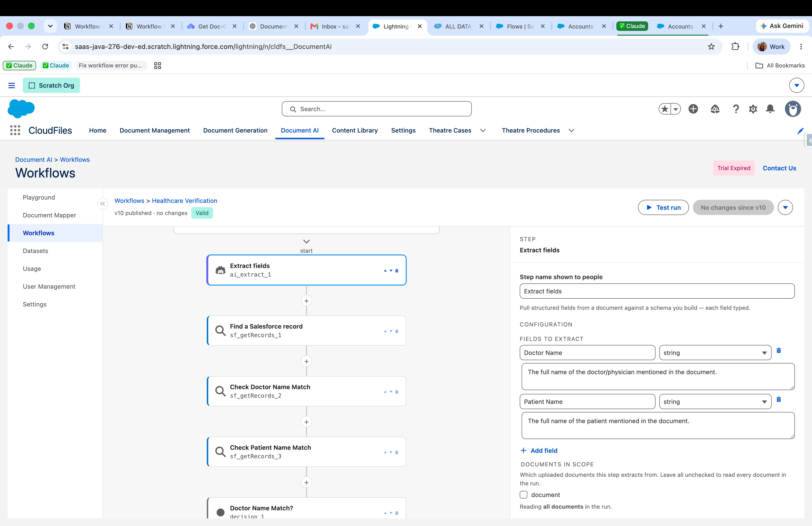Open the favorites list dropdown arrow

pyautogui.click(x=675, y=109)
